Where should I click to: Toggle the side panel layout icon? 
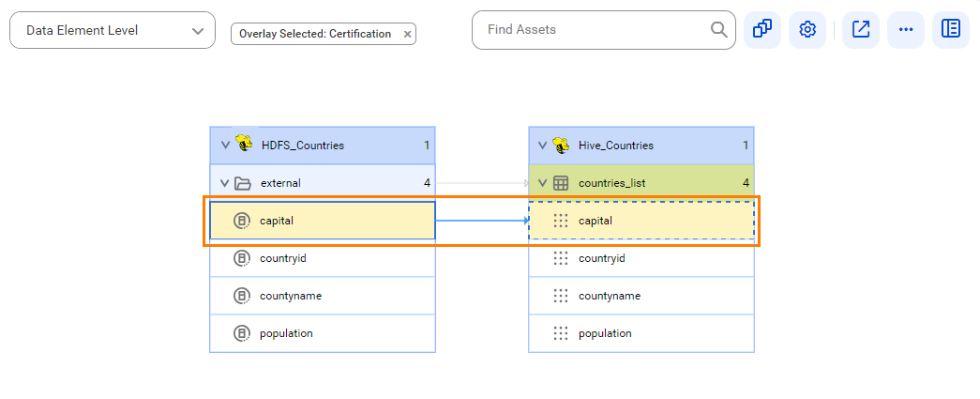951,29
